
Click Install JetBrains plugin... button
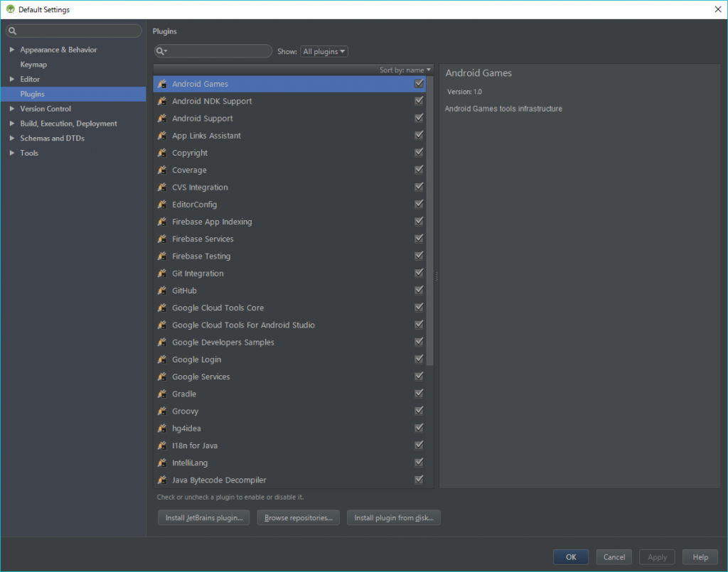click(204, 518)
